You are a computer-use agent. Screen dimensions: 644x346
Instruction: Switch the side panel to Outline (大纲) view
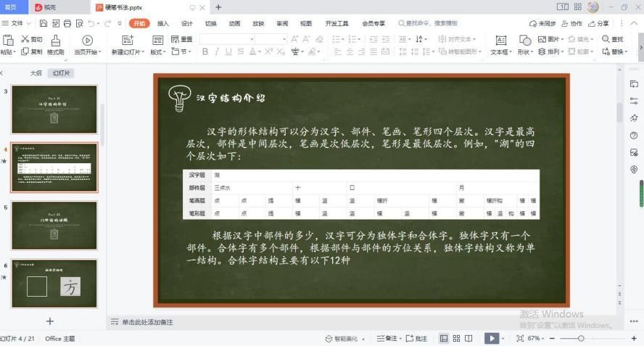tap(36, 73)
